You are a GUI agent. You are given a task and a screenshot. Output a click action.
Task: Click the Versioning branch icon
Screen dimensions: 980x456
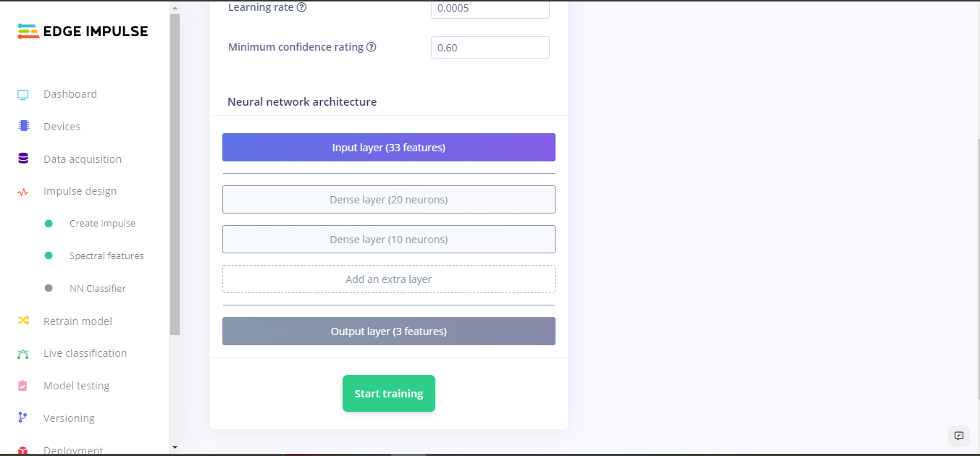click(x=23, y=418)
